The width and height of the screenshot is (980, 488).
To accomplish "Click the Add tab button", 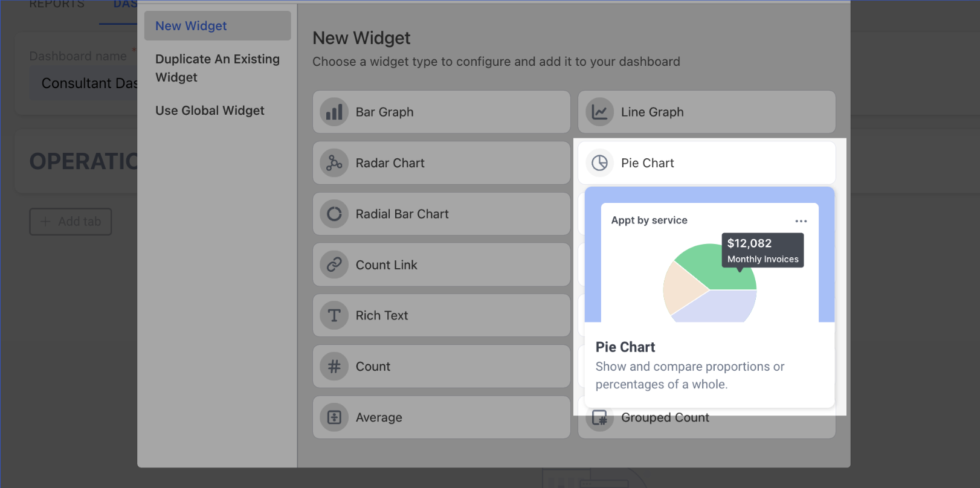I will (71, 222).
